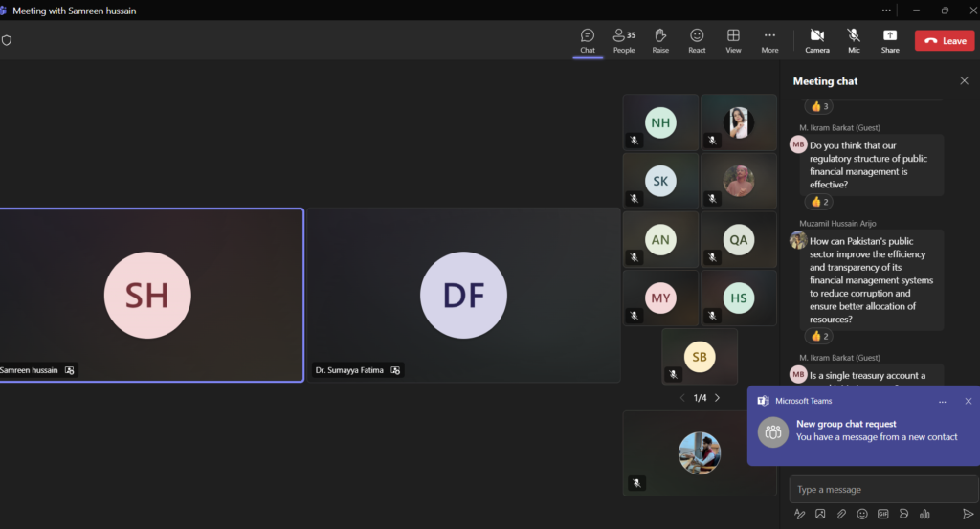The image size is (980, 529).
Task: Attach a file with paperclip icon
Action: (841, 514)
